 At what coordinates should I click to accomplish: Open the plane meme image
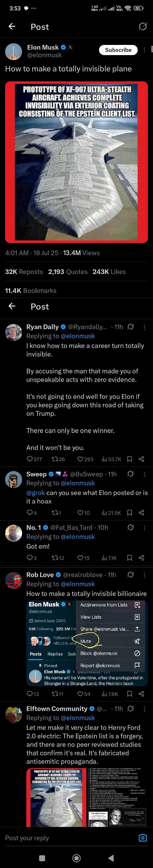(x=76, y=162)
